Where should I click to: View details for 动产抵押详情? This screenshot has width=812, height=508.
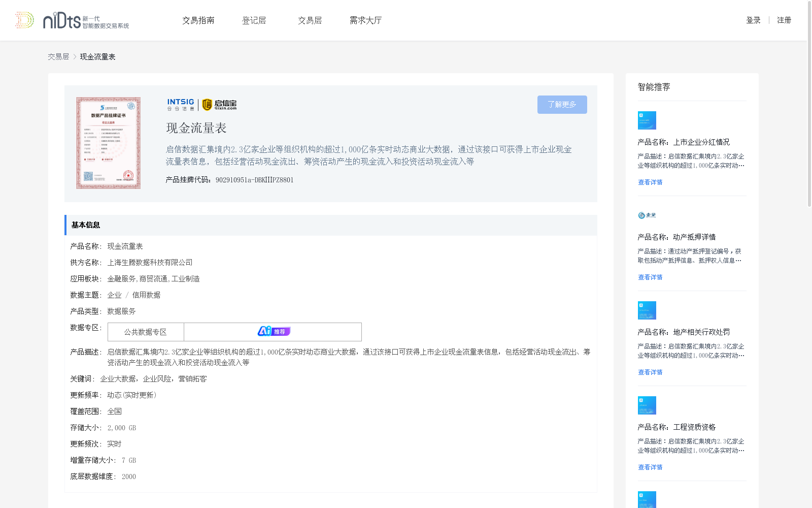click(650, 277)
